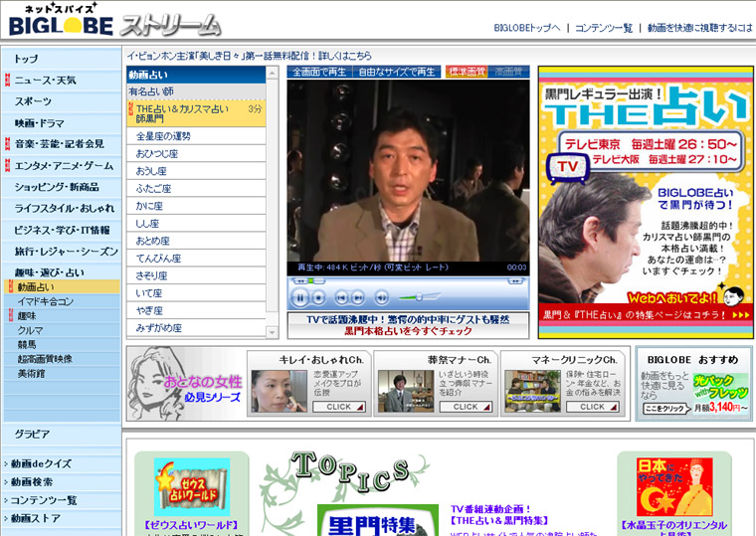Open the トップ menu item

coord(62,59)
